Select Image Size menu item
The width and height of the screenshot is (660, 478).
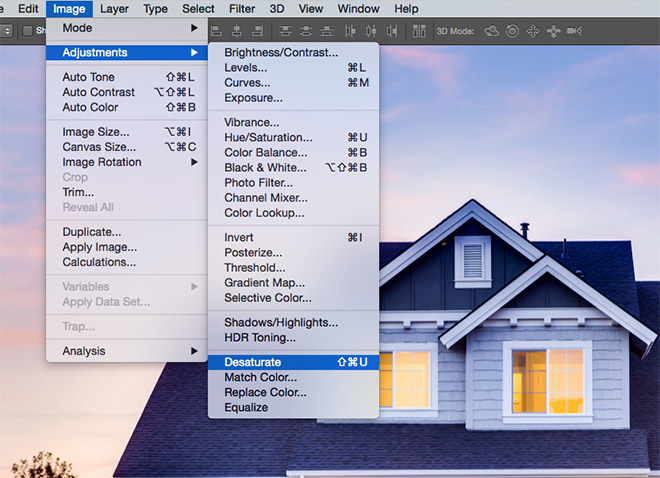127,132
